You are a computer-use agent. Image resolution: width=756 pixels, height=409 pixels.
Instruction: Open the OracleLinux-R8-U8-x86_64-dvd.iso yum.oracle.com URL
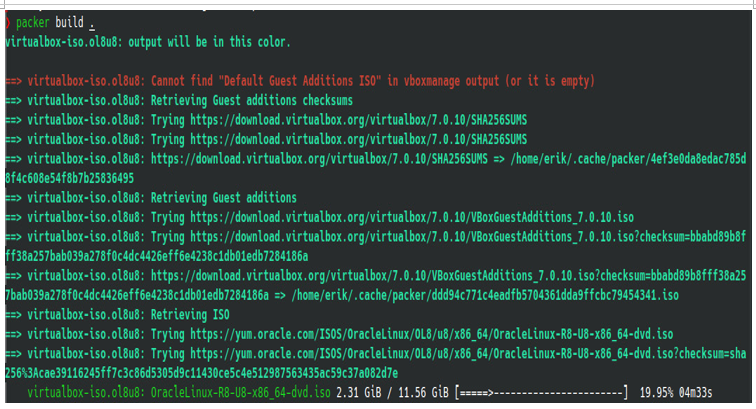pyautogui.click(x=432, y=334)
